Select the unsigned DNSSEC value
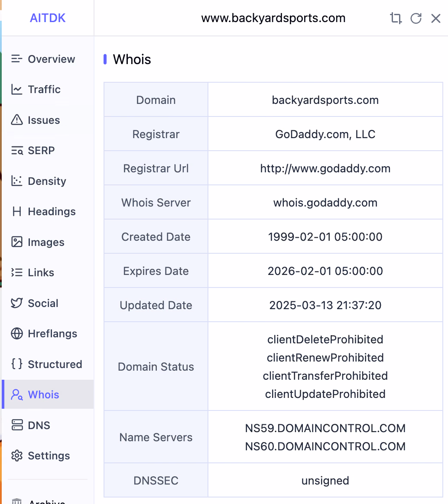The width and height of the screenshot is (448, 504). pos(325,481)
